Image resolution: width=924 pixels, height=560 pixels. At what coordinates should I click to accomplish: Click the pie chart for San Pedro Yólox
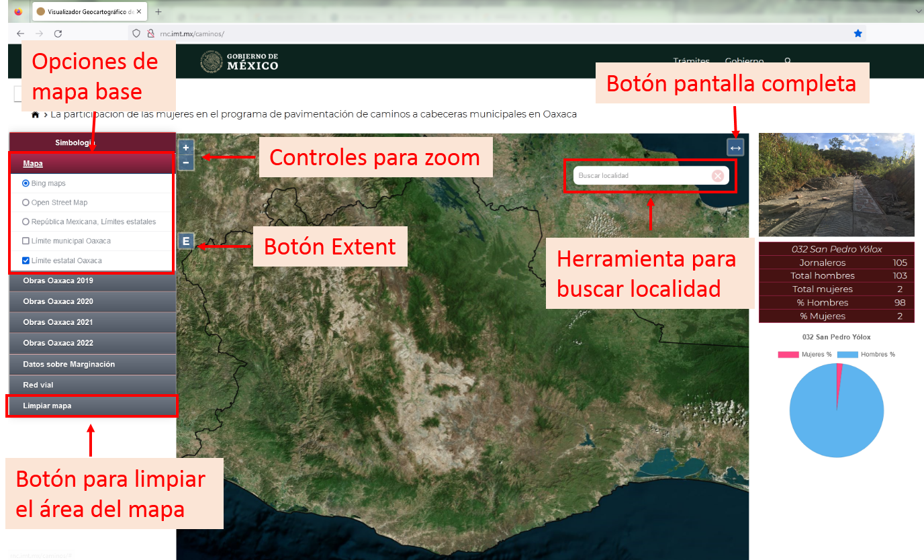tap(837, 410)
